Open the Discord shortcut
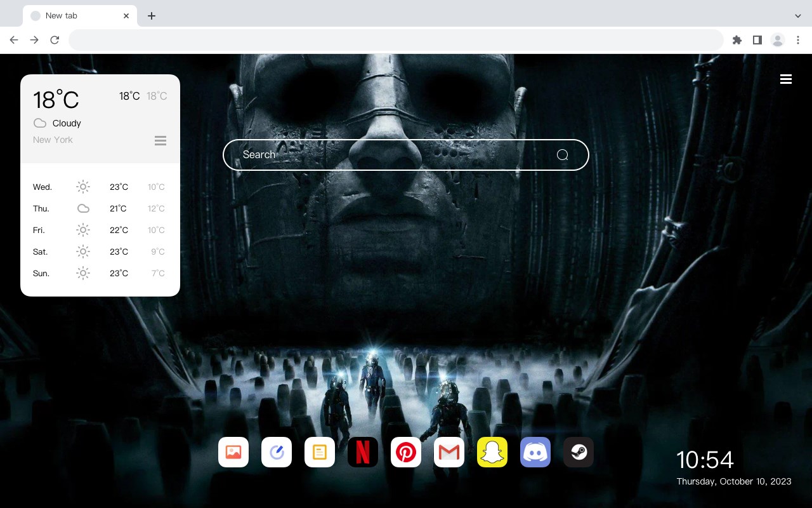 (535, 452)
